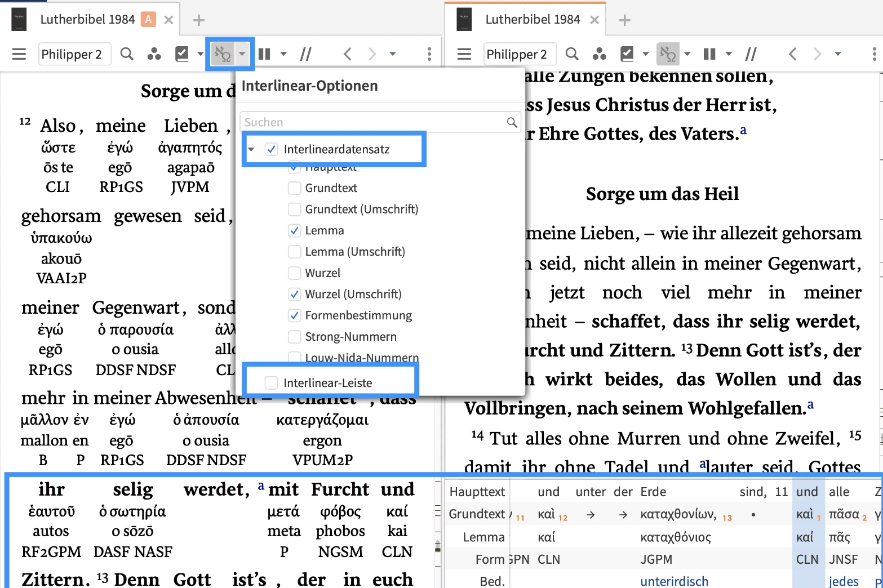Click the orange A badge on left tab
The width and height of the screenshot is (883, 588).
pyautogui.click(x=148, y=20)
